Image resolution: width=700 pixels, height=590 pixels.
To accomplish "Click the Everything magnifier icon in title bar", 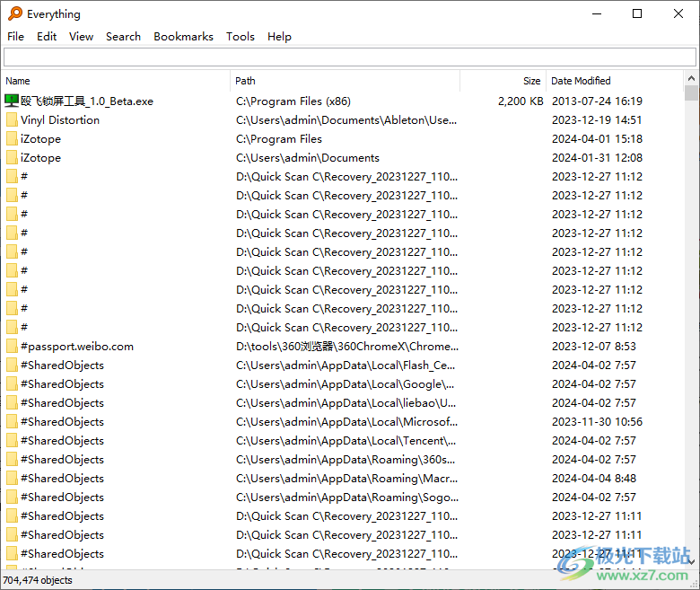I will coord(14,13).
